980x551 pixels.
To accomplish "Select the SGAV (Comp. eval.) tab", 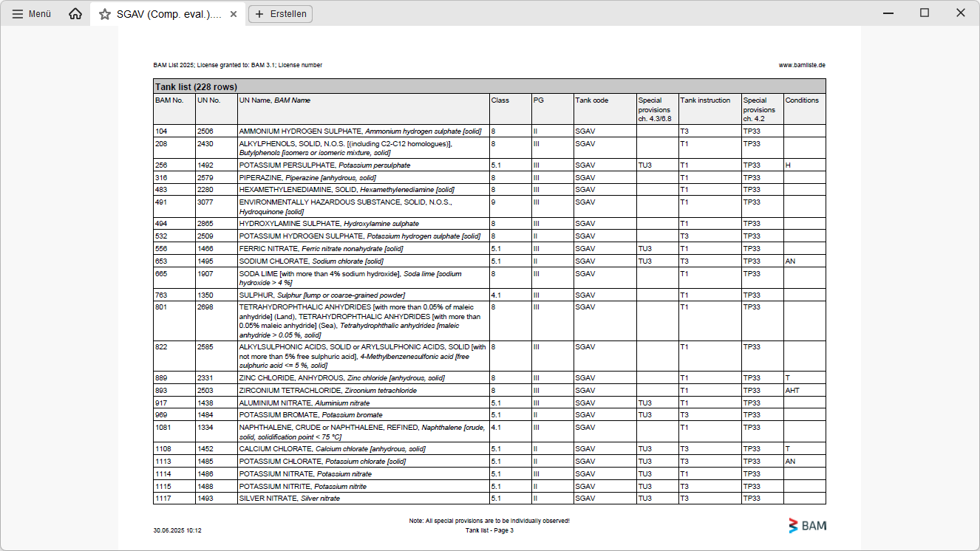I will 169,14.
